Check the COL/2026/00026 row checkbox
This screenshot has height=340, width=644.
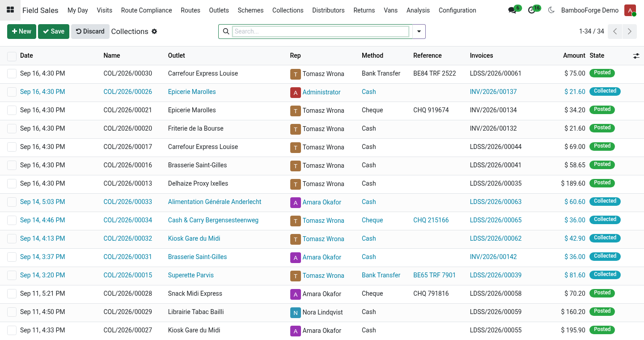point(12,92)
